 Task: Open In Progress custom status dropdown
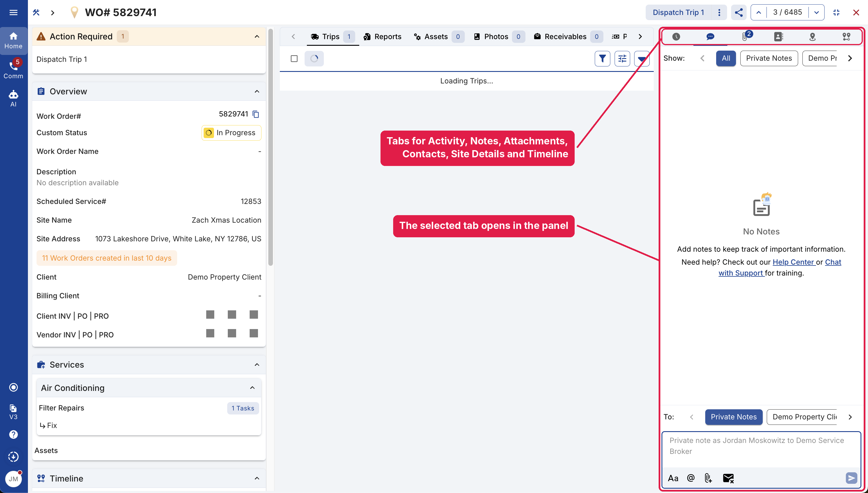[x=231, y=133]
